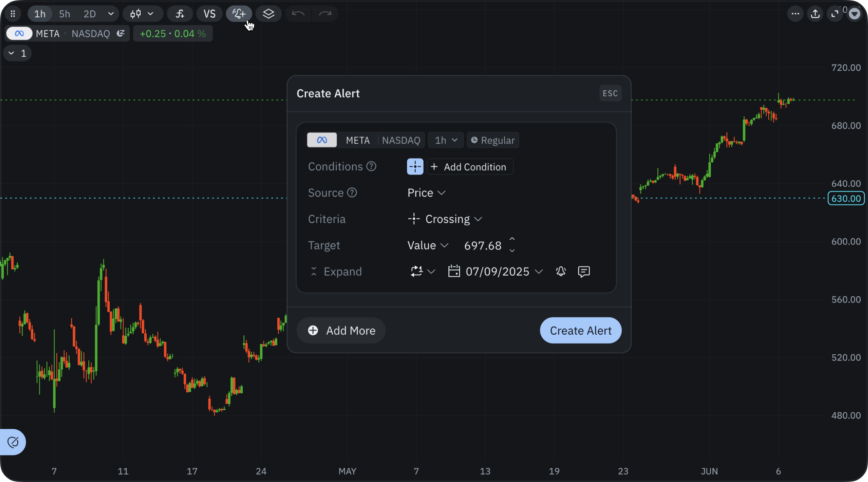
Task: Select the 2D timeframe
Action: pos(89,14)
